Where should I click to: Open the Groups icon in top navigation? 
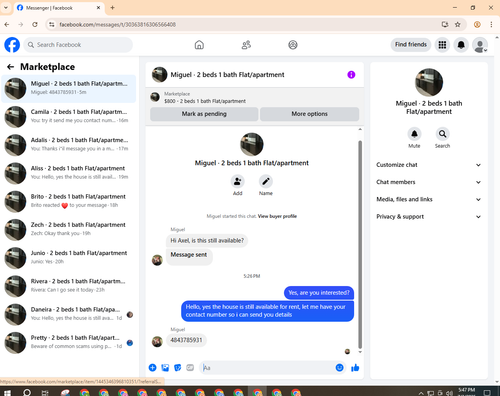click(x=293, y=45)
